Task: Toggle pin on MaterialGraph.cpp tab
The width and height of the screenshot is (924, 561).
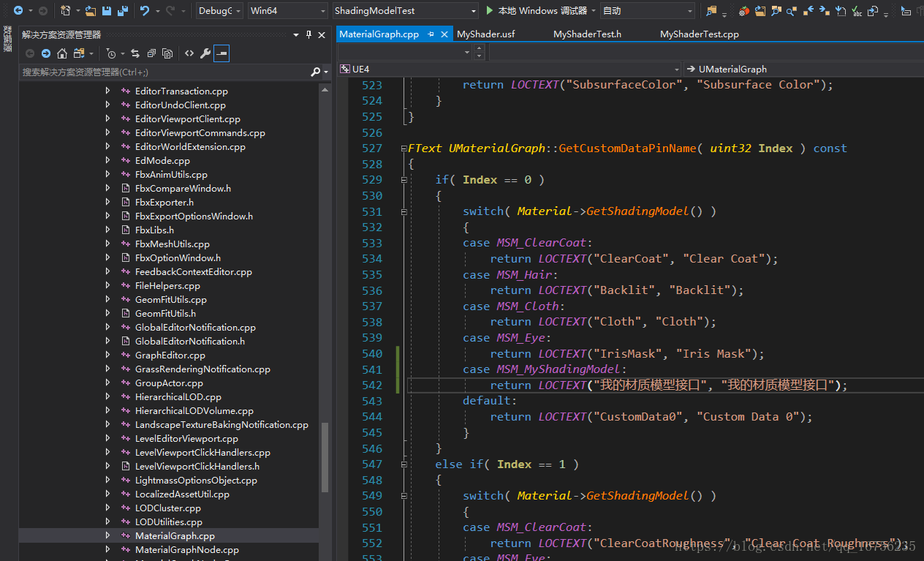Action: [431, 34]
